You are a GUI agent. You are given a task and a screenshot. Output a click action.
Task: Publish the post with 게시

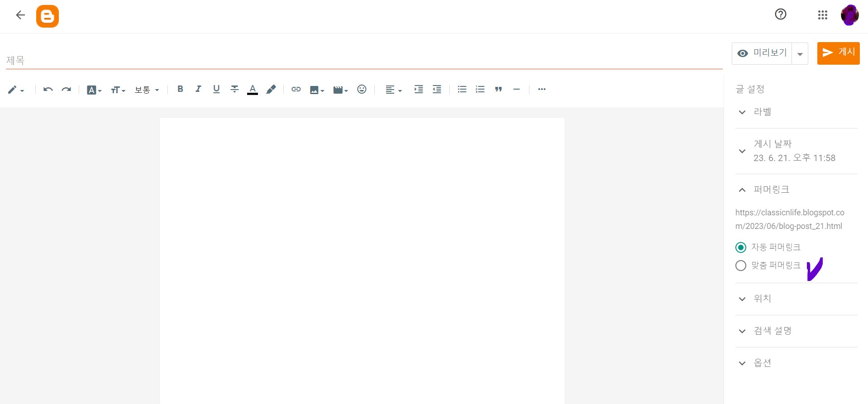click(838, 53)
